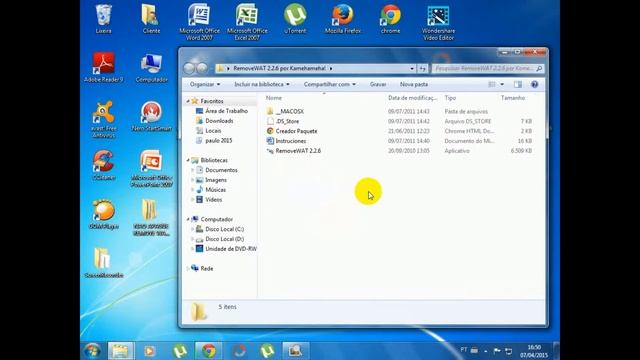The width and height of the screenshot is (640, 360).
Task: Select Disco Local (D:) drive
Action: (220, 239)
